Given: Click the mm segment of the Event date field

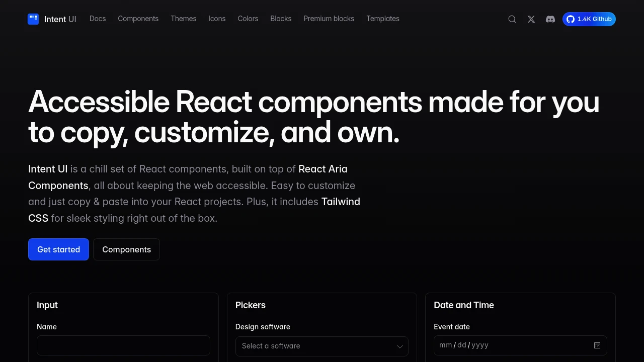Looking at the screenshot, I should [x=445, y=345].
